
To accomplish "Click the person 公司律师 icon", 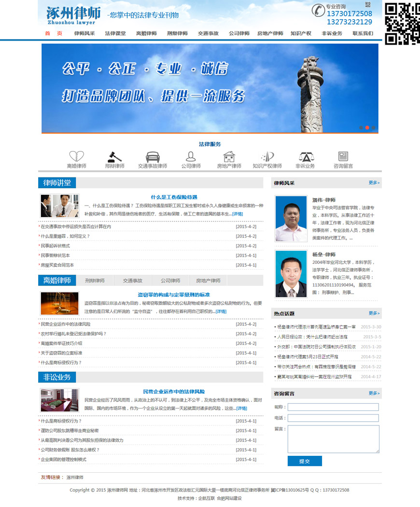I will tap(191, 156).
